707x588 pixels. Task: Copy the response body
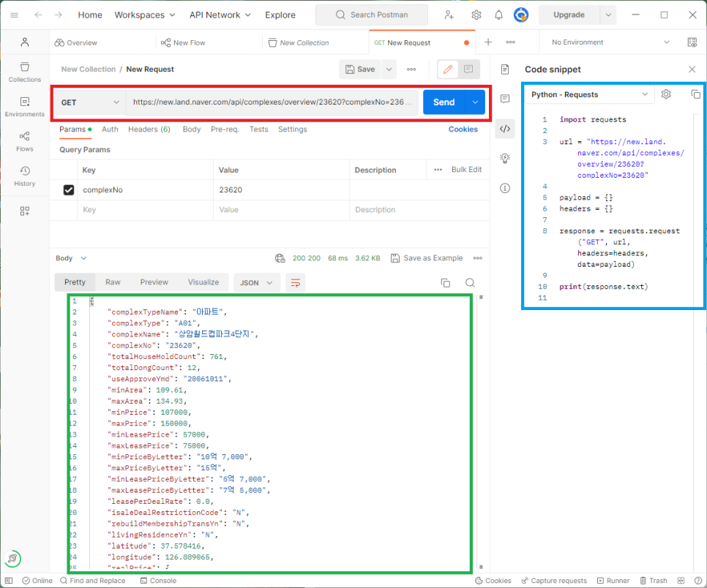click(x=446, y=282)
